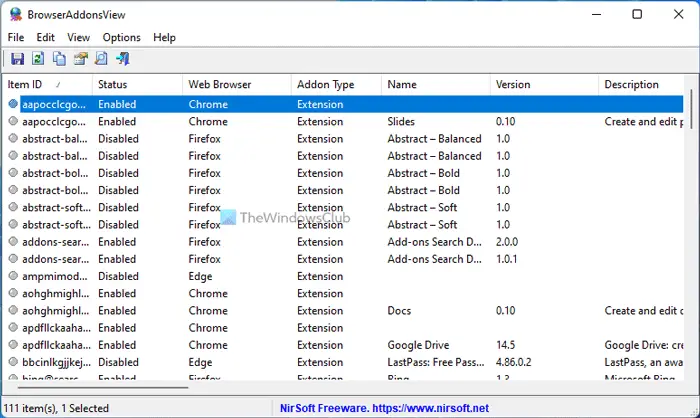The height and width of the screenshot is (418, 700).
Task: Open the Edit menu
Action: point(46,38)
